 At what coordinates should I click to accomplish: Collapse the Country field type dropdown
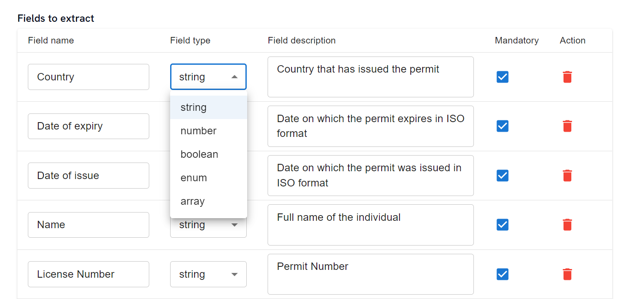pos(234,77)
